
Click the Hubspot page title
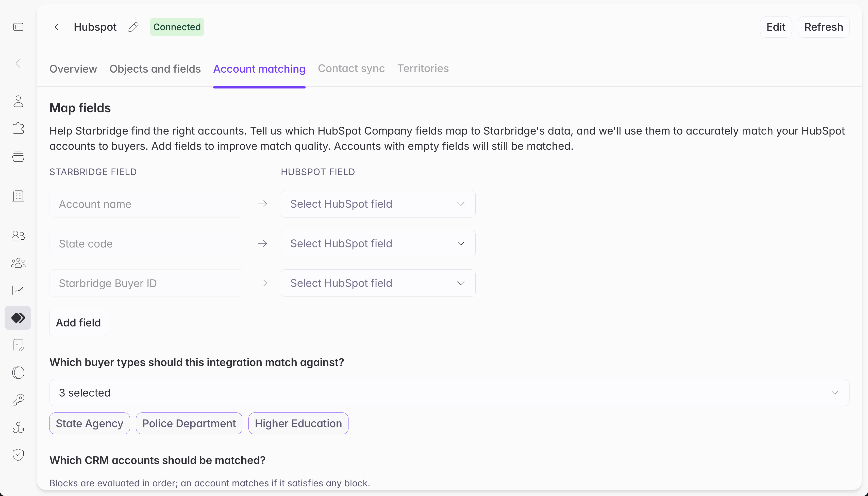95,27
